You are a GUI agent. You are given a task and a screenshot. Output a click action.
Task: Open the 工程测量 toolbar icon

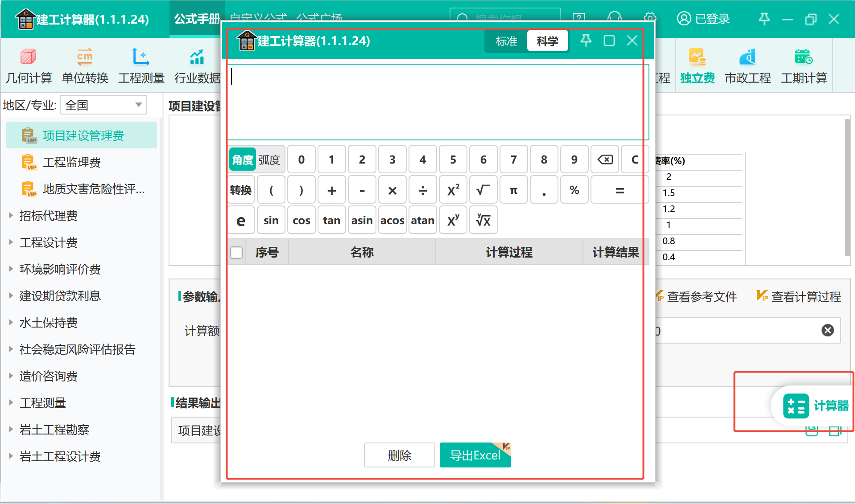click(141, 66)
